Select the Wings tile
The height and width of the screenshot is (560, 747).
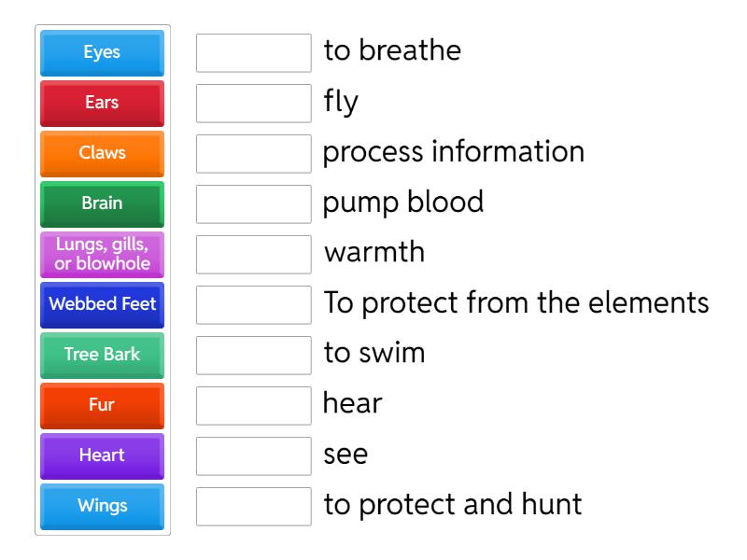[x=102, y=506]
